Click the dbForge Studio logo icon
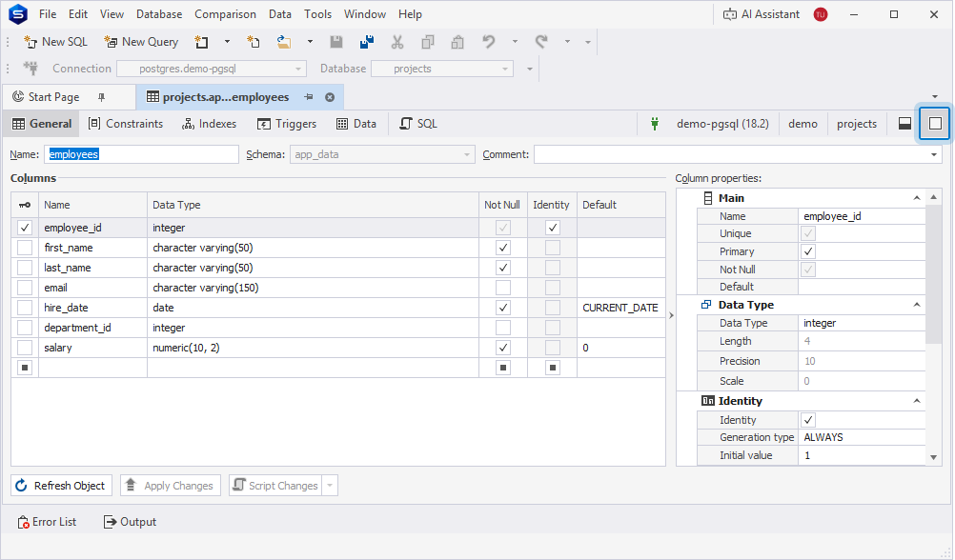This screenshot has height=560, width=955. coord(18,14)
